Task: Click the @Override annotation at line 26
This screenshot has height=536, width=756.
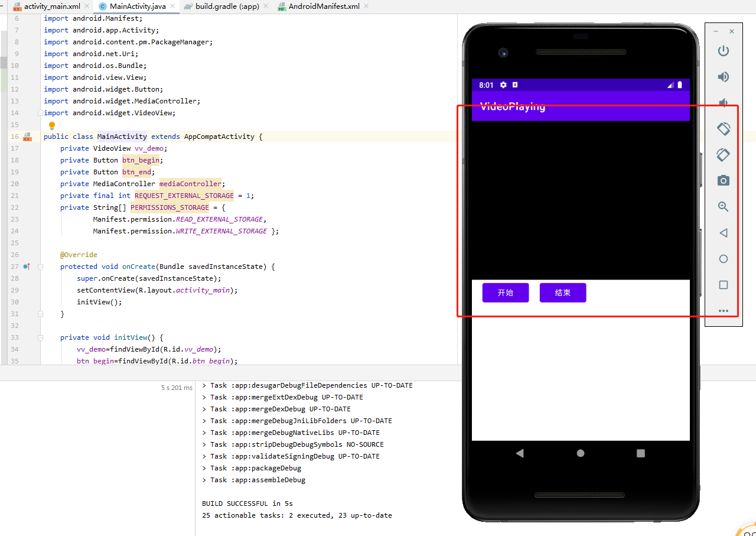Action: (x=79, y=255)
